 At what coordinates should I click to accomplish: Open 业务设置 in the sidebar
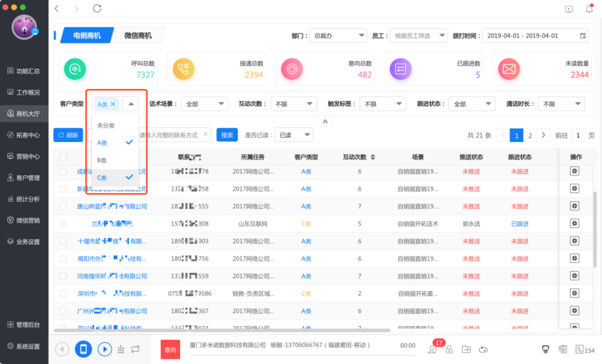coord(24,242)
